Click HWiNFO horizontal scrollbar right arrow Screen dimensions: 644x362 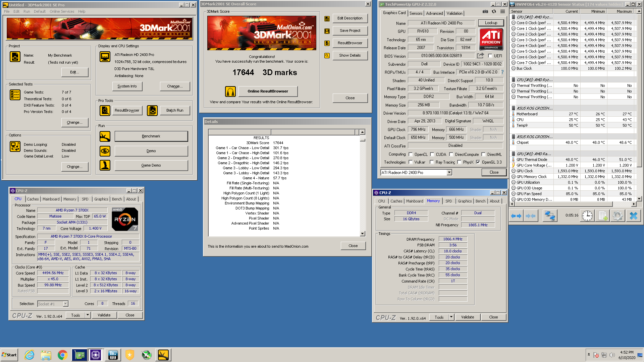click(x=634, y=204)
